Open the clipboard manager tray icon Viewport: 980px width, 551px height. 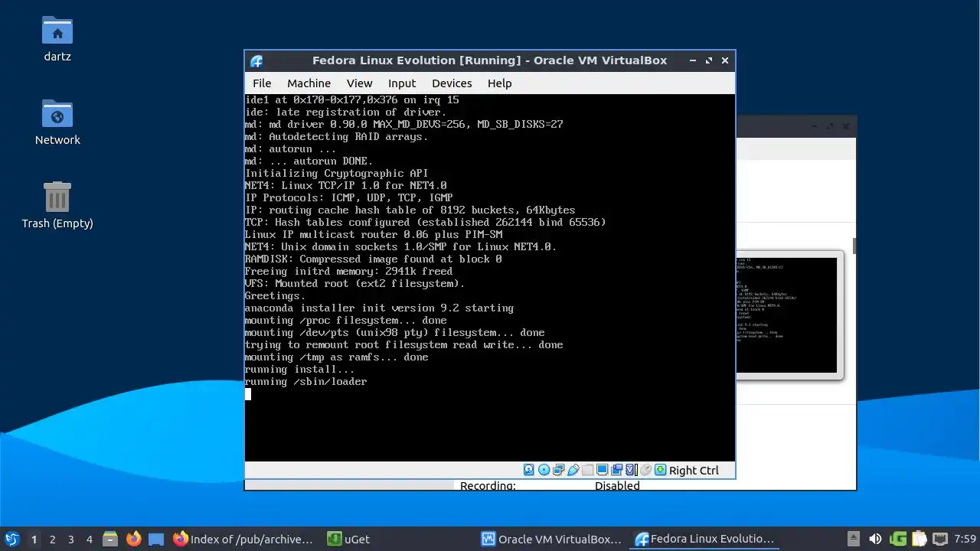(x=920, y=539)
